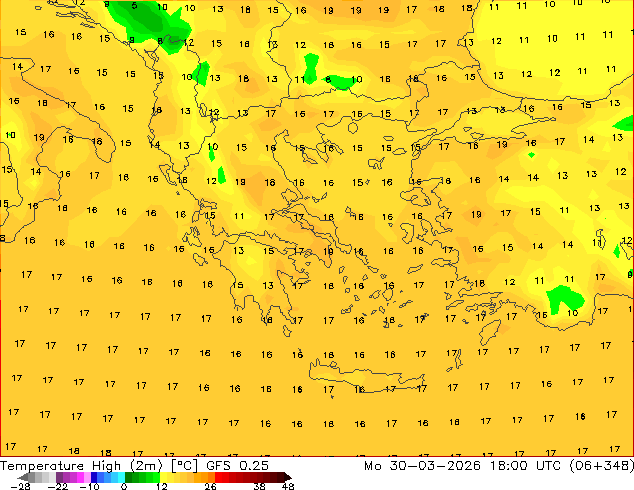
Task: Click the '48' label under the color scale
Action: pyautogui.click(x=288, y=486)
